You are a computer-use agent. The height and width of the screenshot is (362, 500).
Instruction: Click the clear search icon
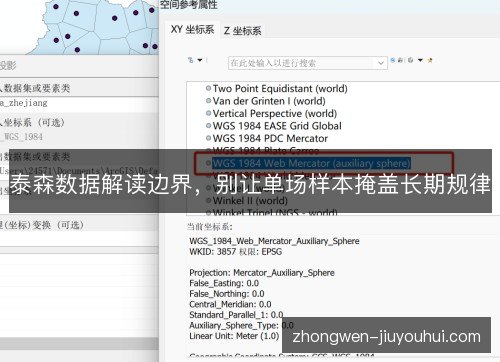[x=400, y=60]
